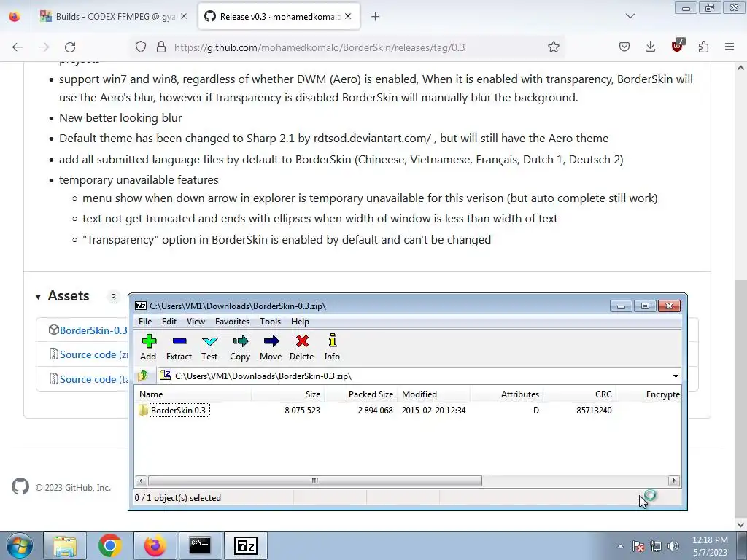The width and height of the screenshot is (747, 560).
Task: View site security via the padlock icon
Action: 161,47
